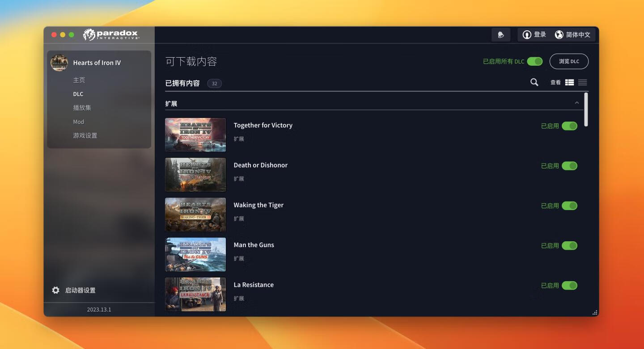644x349 pixels.
Task: Toggle the enable all DLC switch
Action: pos(535,61)
